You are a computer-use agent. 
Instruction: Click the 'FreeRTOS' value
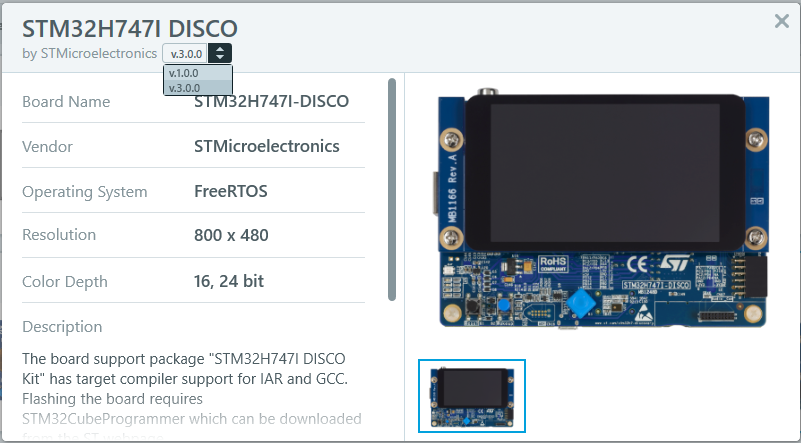pos(231,191)
